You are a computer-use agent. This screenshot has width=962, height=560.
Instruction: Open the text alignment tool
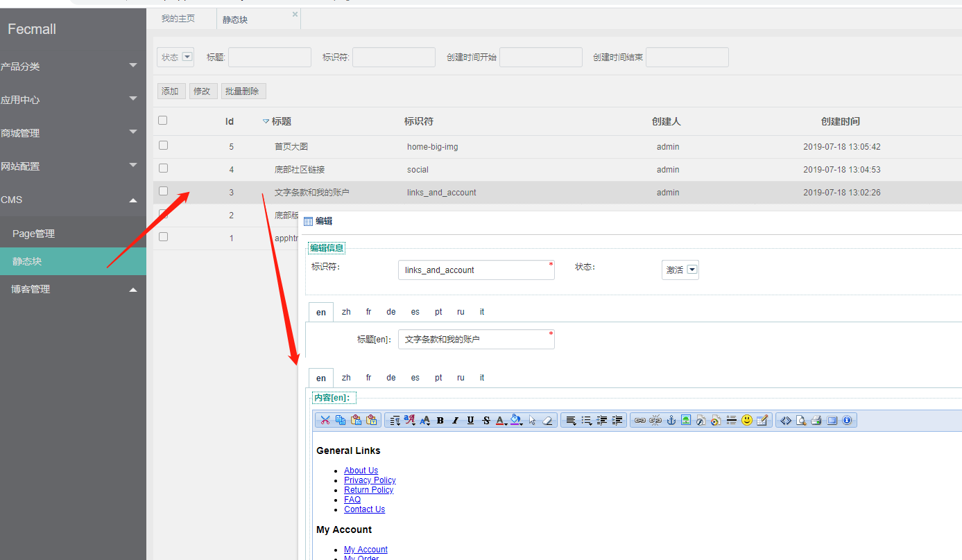pos(571,420)
